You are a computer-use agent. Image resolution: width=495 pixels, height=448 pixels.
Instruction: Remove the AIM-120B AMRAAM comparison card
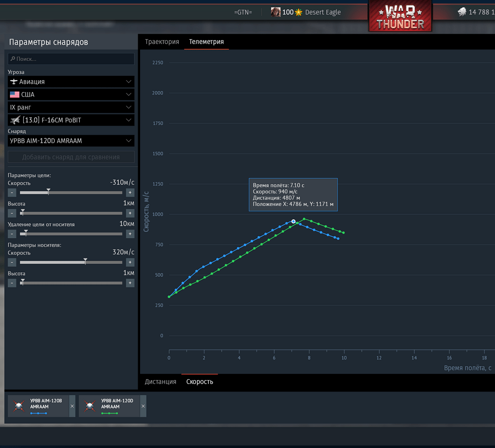(x=72, y=406)
